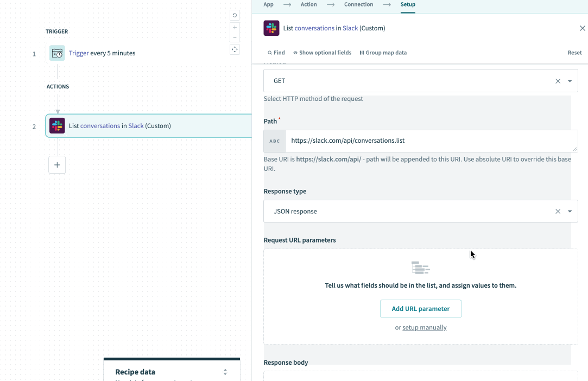Image resolution: width=588 pixels, height=381 pixels.
Task: Clear the GET method using its X
Action: pyautogui.click(x=558, y=80)
